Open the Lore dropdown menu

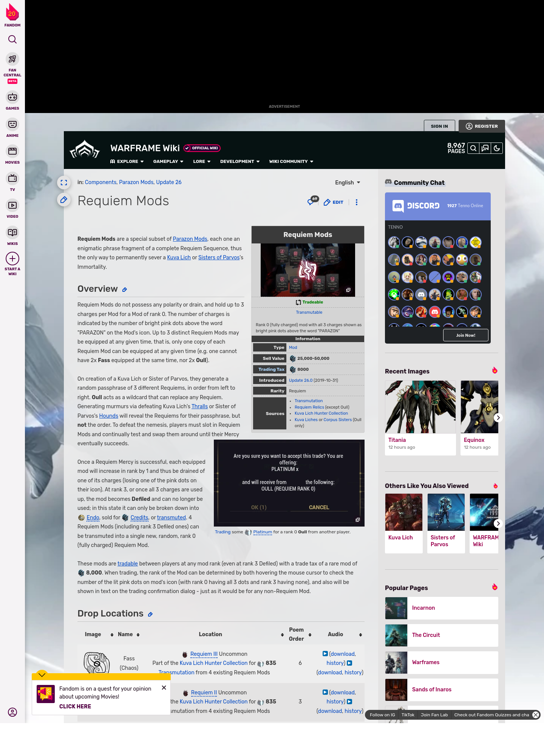pos(202,161)
